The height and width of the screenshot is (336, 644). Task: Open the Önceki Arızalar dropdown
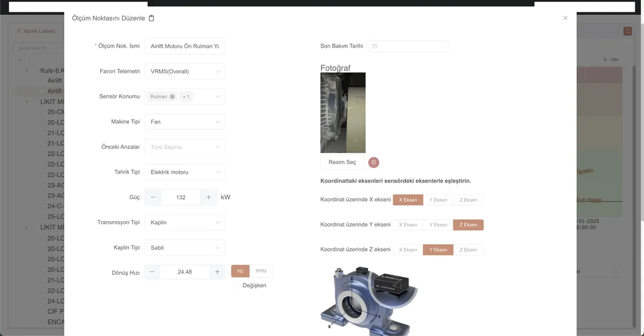[x=185, y=147]
